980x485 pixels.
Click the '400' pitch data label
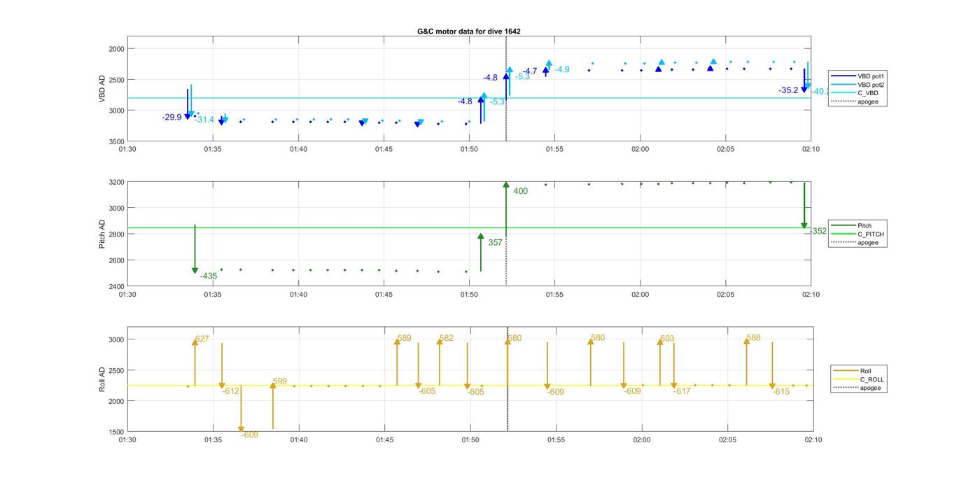tap(521, 191)
